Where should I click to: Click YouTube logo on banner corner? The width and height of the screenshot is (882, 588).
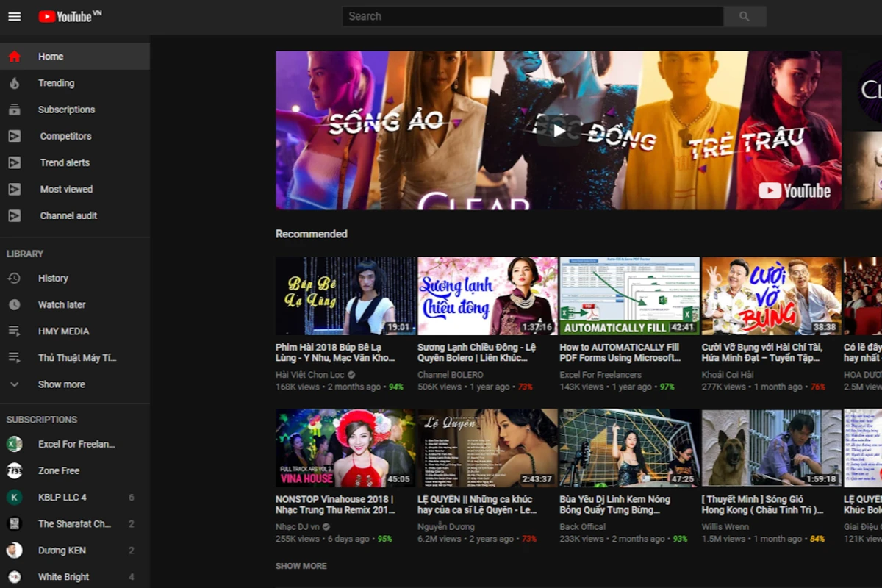(795, 191)
